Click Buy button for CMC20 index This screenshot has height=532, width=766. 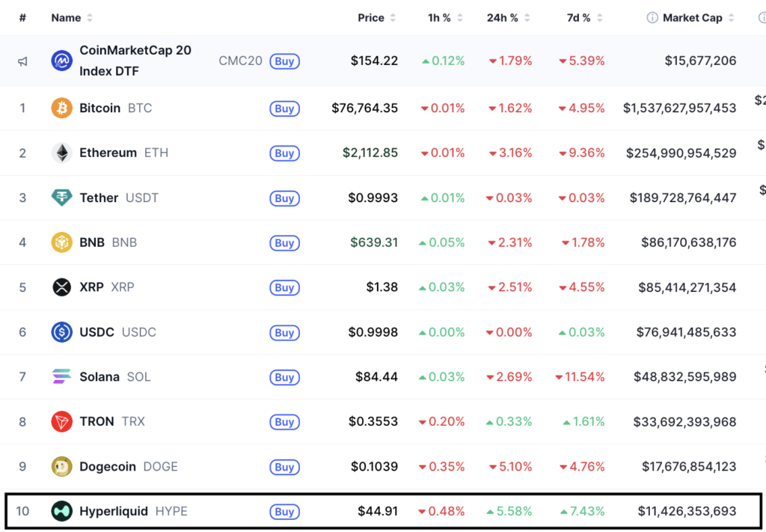click(284, 61)
